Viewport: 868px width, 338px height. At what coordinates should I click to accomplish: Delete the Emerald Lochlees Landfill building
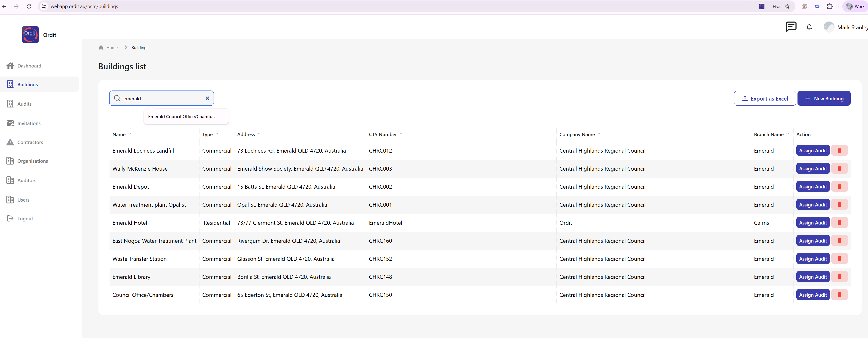[839, 150]
